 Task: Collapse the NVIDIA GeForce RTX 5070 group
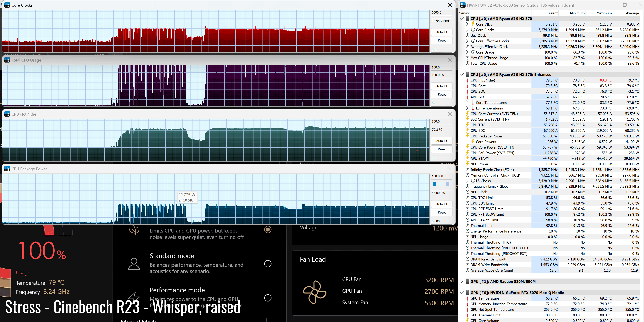(461, 293)
